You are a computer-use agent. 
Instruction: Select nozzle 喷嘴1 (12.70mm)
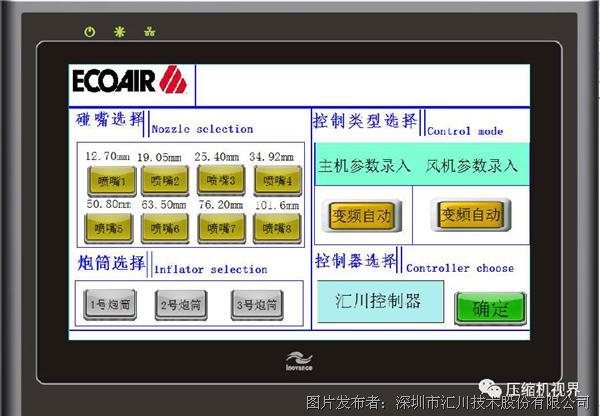point(107,179)
